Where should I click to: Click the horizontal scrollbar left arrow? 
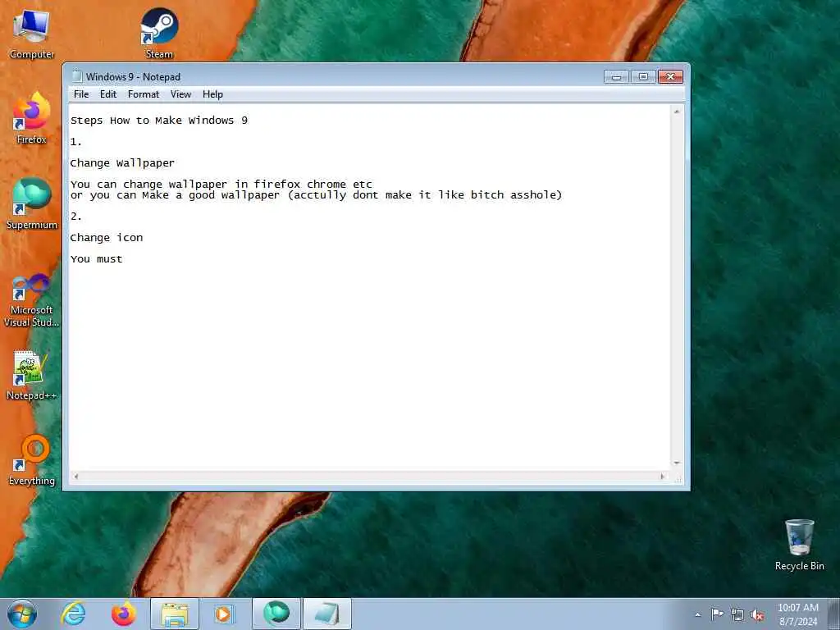pyautogui.click(x=75, y=477)
